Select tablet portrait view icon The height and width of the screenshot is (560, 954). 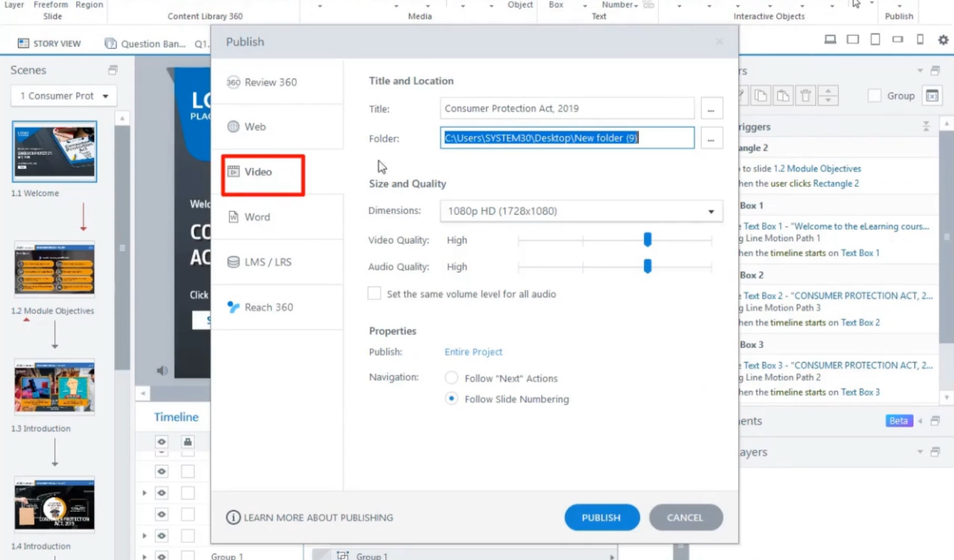pyautogui.click(x=875, y=40)
